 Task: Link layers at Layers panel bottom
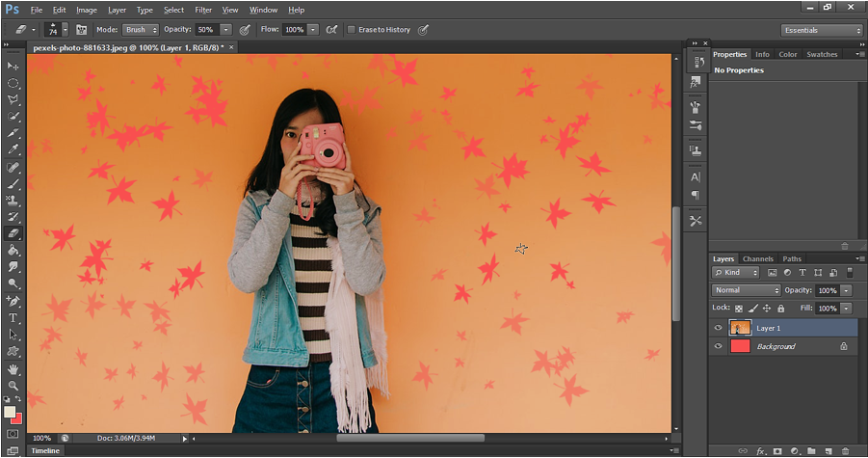[x=743, y=451]
